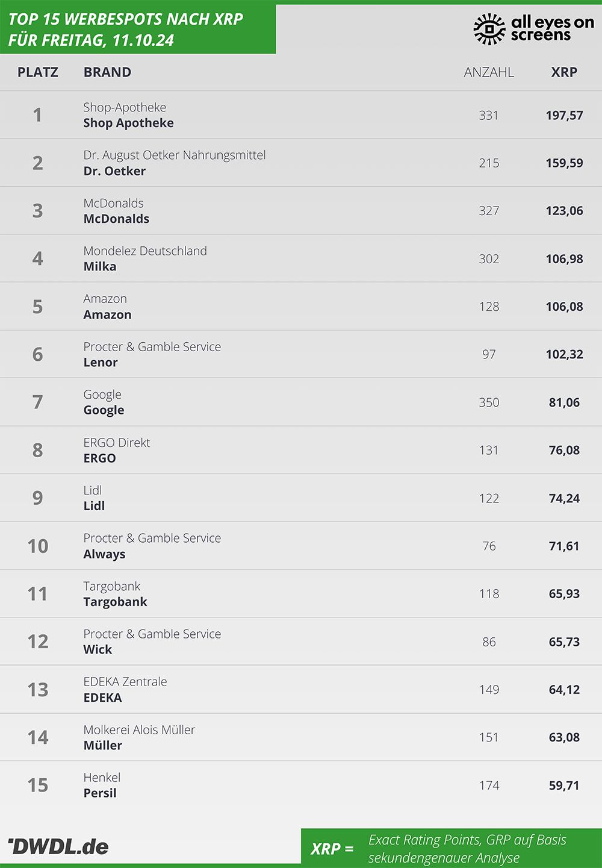The image size is (602, 868).
Task: Click the Persil brand name in rank 15
Action: (x=100, y=793)
